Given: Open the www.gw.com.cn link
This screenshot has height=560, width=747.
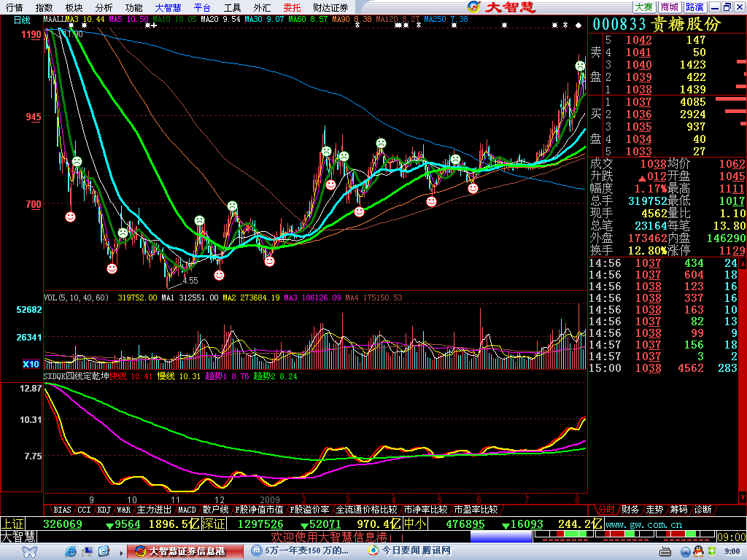Looking at the screenshot, I should point(643,524).
